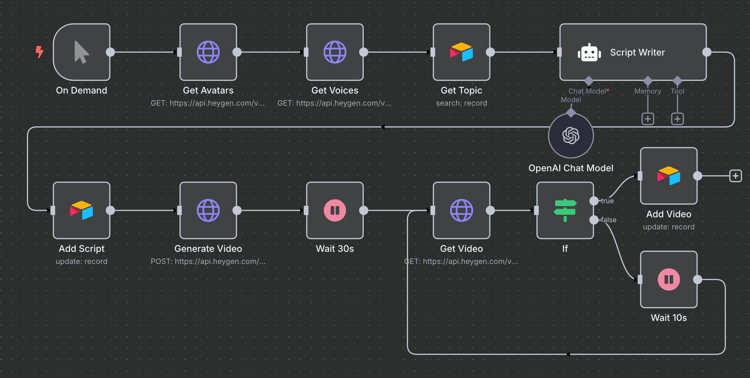Click the Chat Model diamond connector
The image size is (750, 378).
(x=589, y=81)
